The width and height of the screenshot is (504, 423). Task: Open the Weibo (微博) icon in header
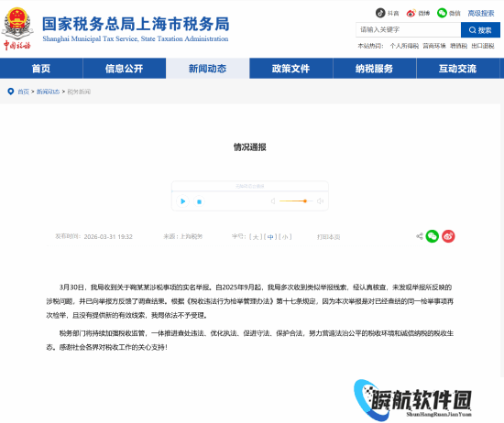click(x=411, y=13)
